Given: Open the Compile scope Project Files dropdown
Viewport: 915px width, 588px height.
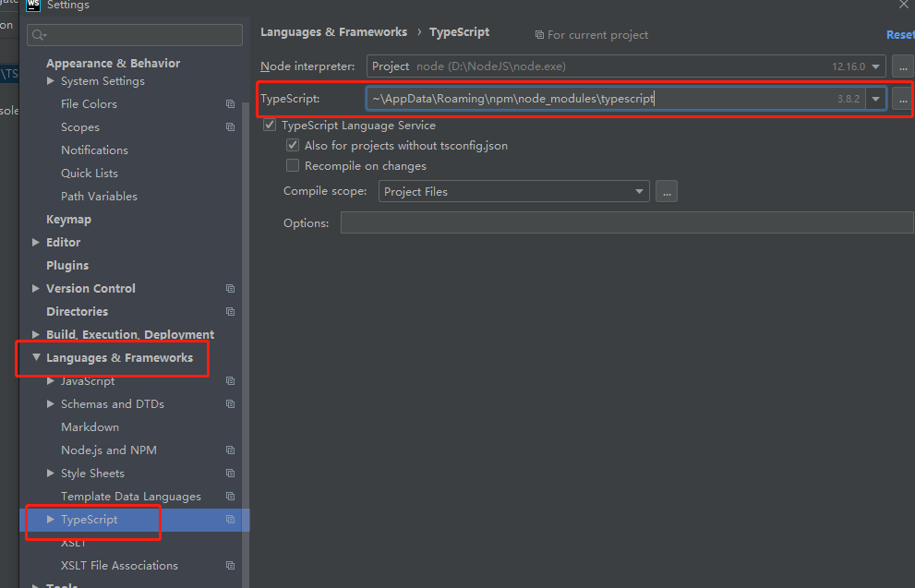Looking at the screenshot, I should pyautogui.click(x=514, y=191).
